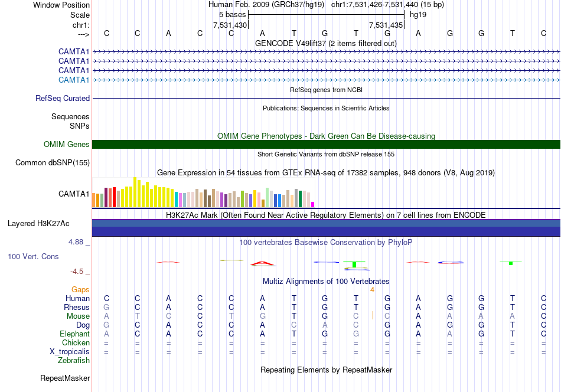561x392 pixels.
Task: Click the orange insertion bar in the Mouse row
Action: [373, 315]
